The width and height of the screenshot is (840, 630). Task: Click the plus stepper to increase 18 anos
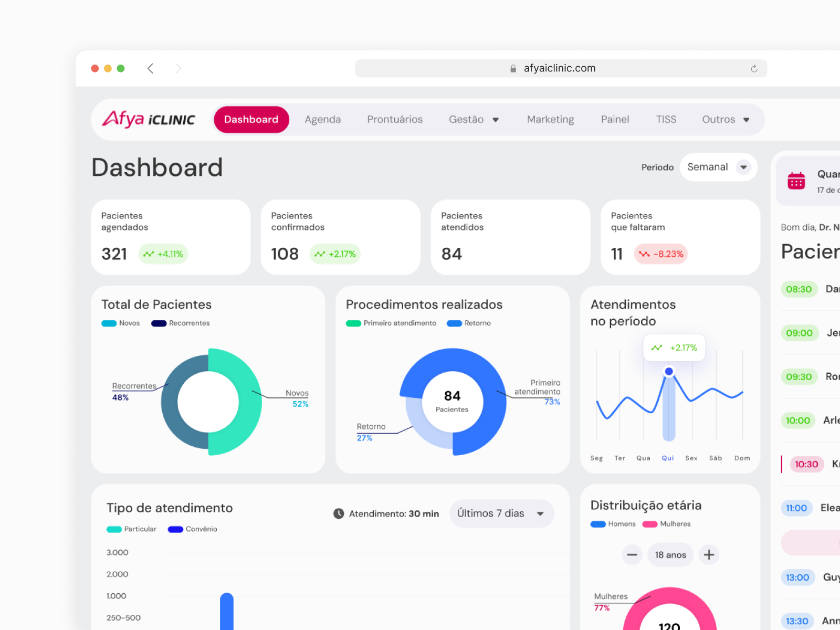(x=709, y=554)
